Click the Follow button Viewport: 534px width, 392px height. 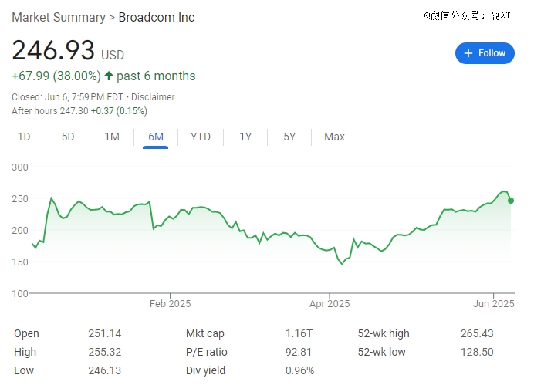(x=485, y=53)
